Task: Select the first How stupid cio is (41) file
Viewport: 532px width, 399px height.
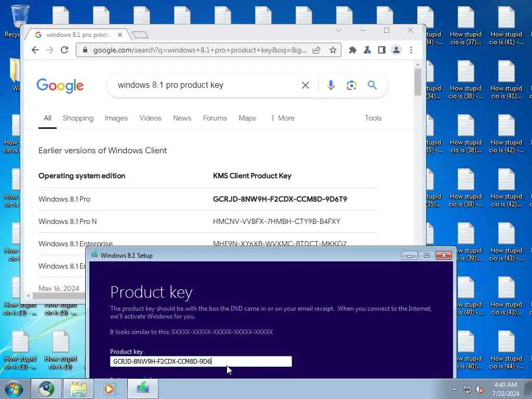Action: [506, 26]
